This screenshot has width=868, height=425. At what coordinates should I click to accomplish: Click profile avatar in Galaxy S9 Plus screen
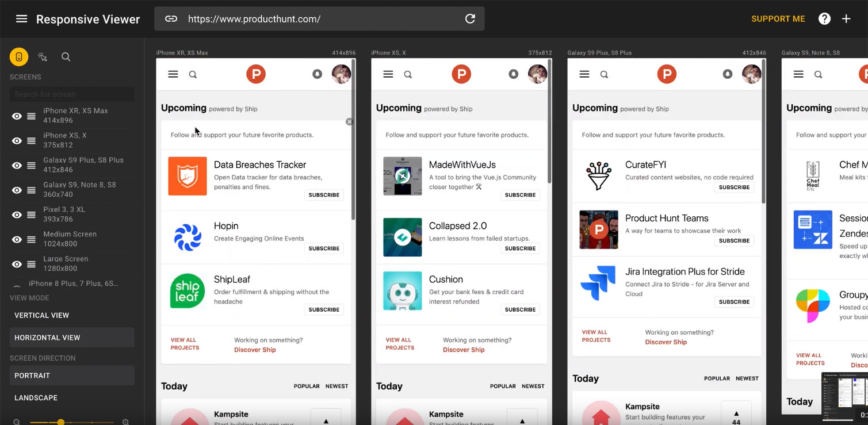(x=751, y=74)
